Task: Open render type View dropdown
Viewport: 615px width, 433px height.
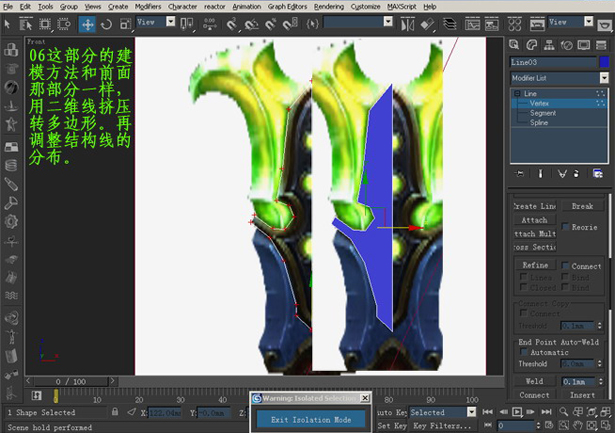Action: tap(588, 22)
